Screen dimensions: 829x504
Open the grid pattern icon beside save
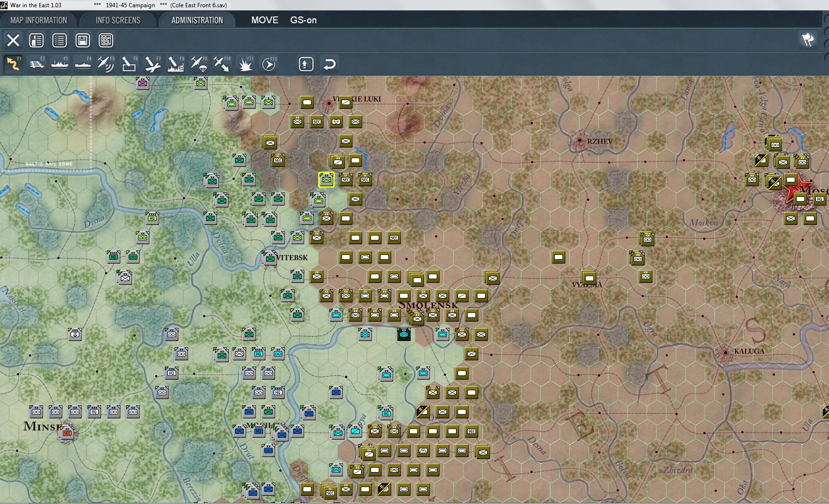coord(106,40)
